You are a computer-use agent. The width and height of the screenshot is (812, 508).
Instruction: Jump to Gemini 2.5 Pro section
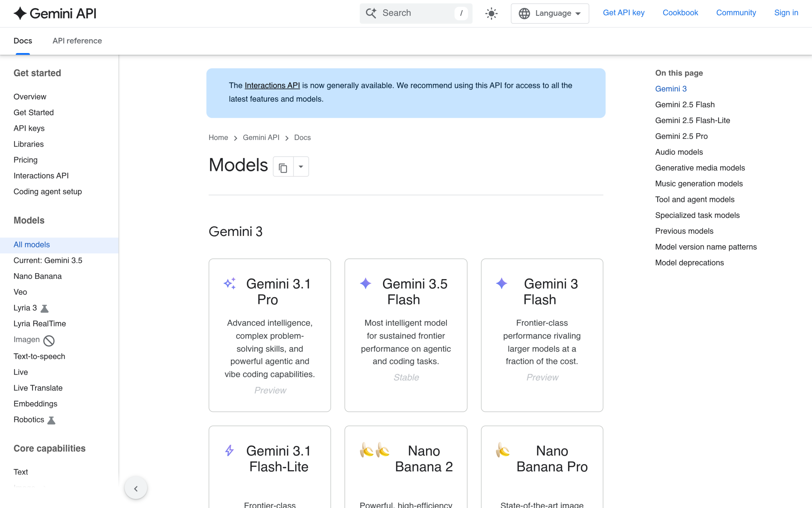click(x=681, y=136)
